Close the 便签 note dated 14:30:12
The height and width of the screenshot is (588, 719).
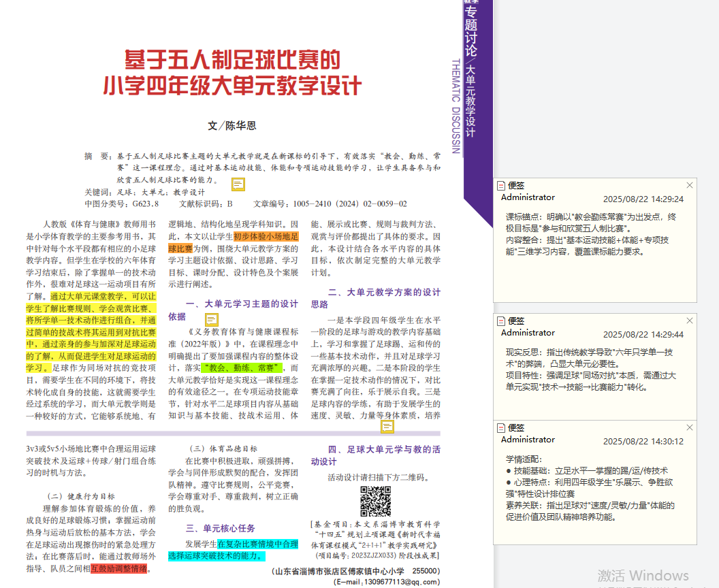click(x=690, y=427)
